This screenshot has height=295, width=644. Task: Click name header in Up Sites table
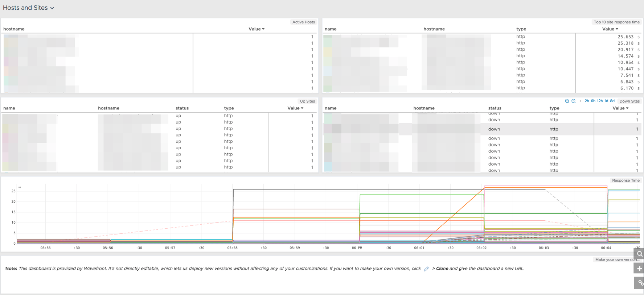click(x=9, y=108)
